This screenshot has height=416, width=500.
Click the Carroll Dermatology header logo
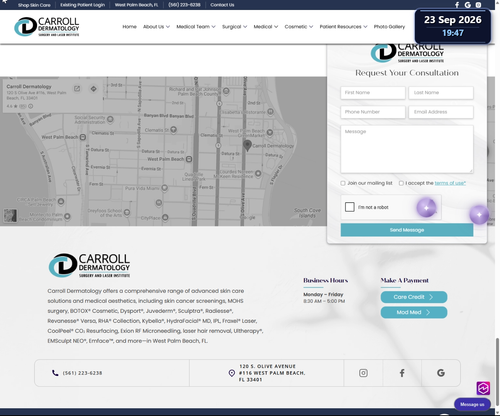(47, 27)
